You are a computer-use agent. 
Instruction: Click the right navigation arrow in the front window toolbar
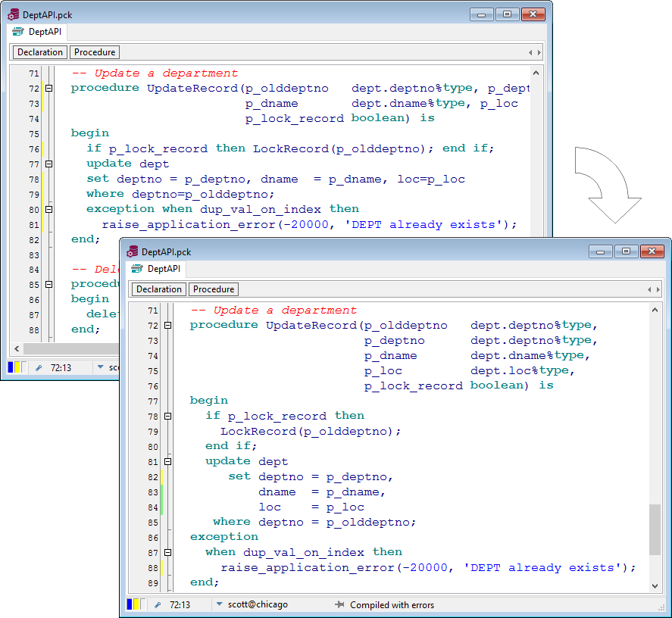point(658,290)
